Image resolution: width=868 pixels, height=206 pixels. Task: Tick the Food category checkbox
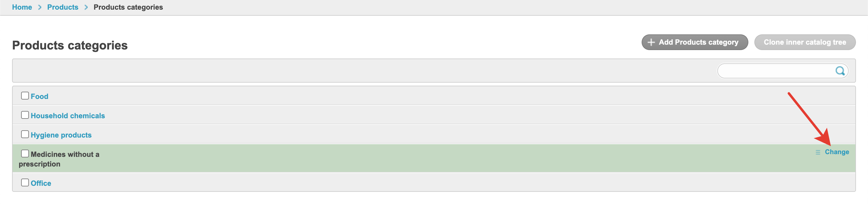[25, 96]
